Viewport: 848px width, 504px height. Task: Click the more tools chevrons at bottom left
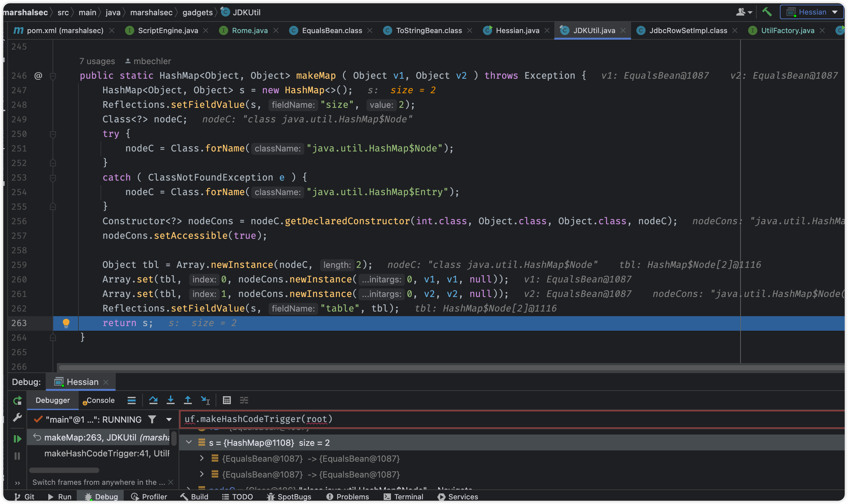coord(17,483)
